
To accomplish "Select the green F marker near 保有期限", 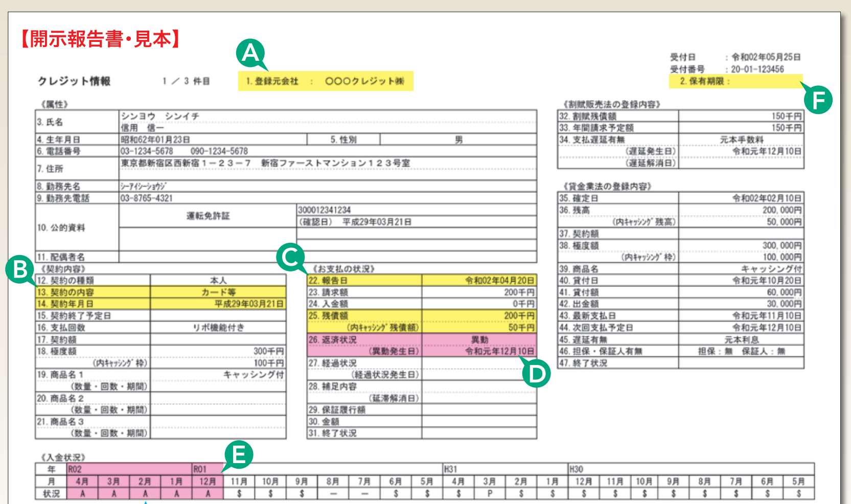I will click(x=818, y=100).
